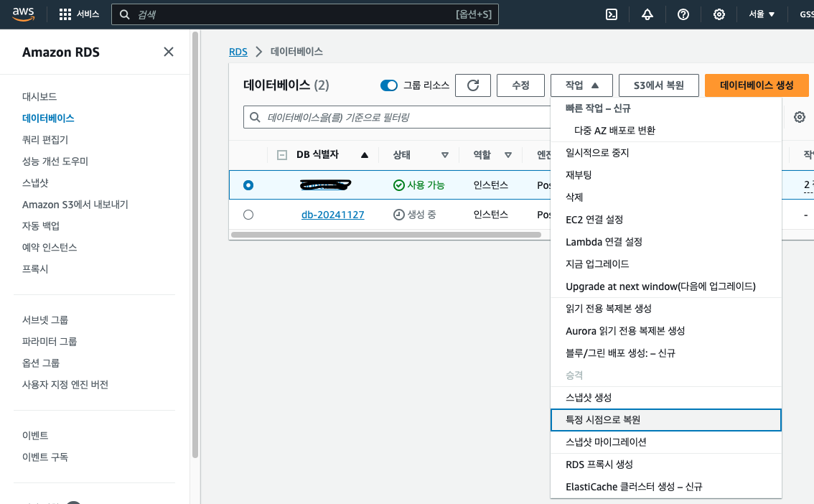Open the top bar settings gear
The image size is (814, 504).
[x=719, y=14]
